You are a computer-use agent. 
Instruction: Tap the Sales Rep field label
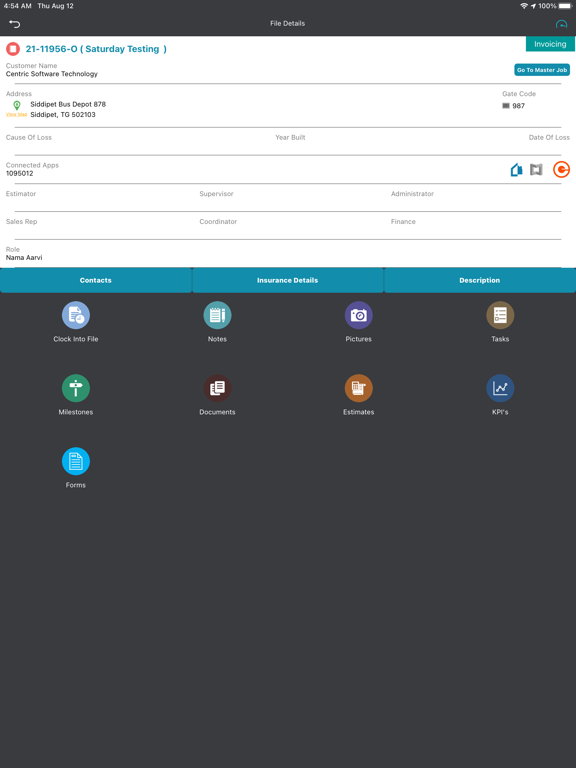point(22,222)
